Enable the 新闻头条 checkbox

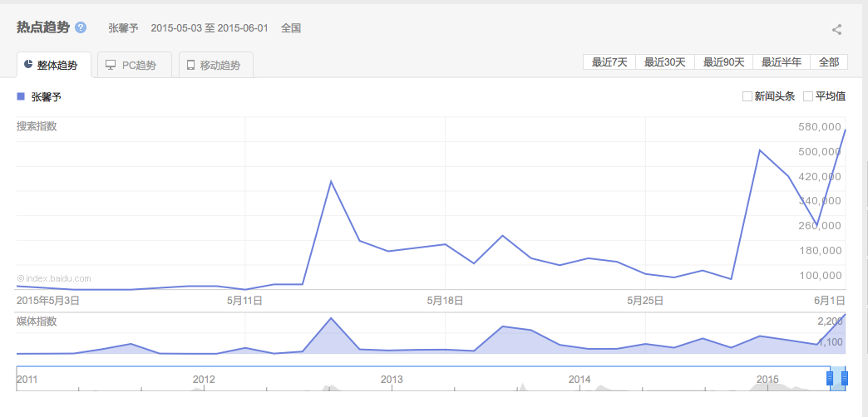pyautogui.click(x=747, y=96)
